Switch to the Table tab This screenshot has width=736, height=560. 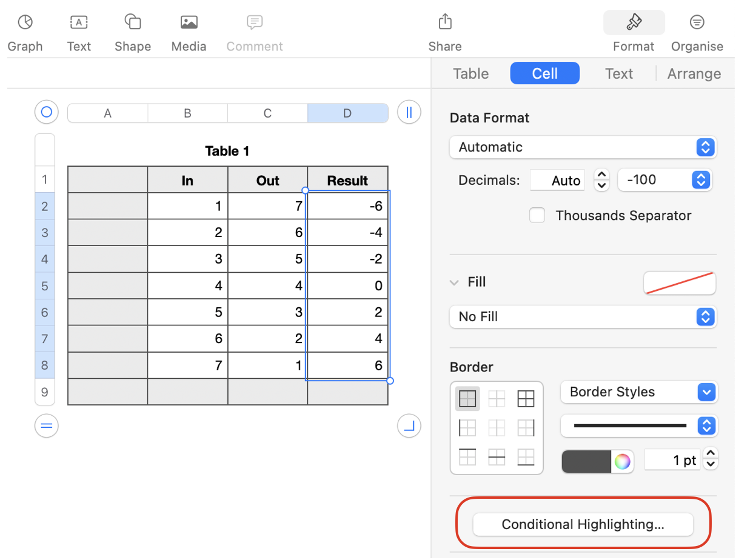[x=470, y=74]
